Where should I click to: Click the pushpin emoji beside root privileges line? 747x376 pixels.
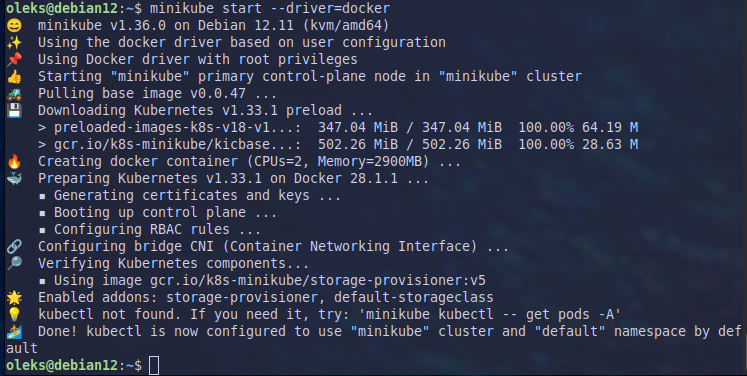point(14,60)
